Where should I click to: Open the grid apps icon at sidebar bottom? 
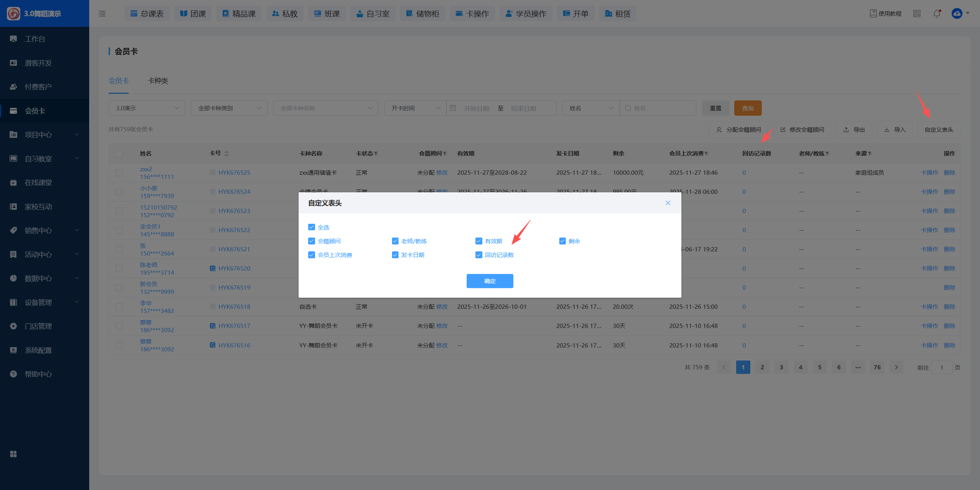tap(13, 454)
